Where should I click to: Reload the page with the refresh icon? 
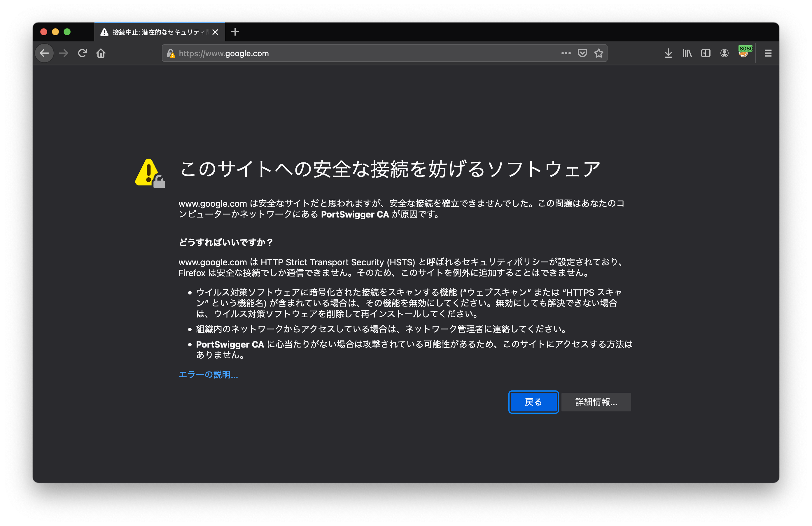82,53
